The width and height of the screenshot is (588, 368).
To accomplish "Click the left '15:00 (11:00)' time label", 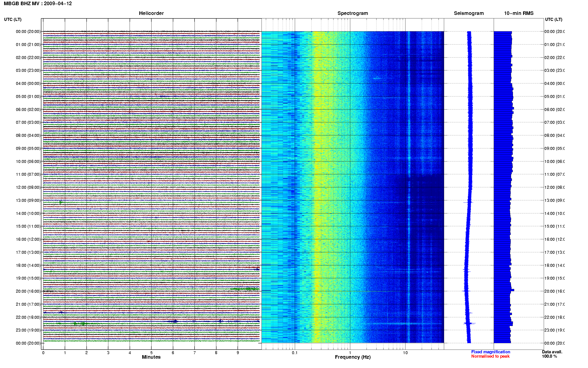I will (28, 226).
